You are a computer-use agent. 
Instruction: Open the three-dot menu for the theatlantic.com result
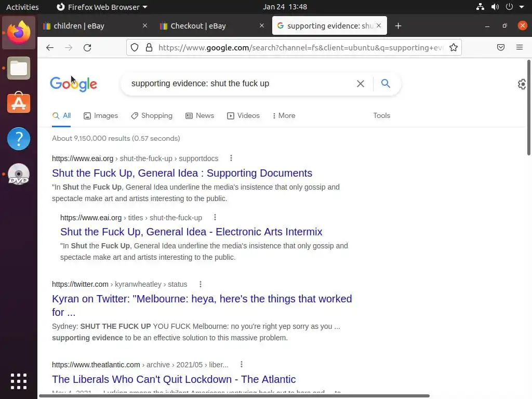pos(241,364)
